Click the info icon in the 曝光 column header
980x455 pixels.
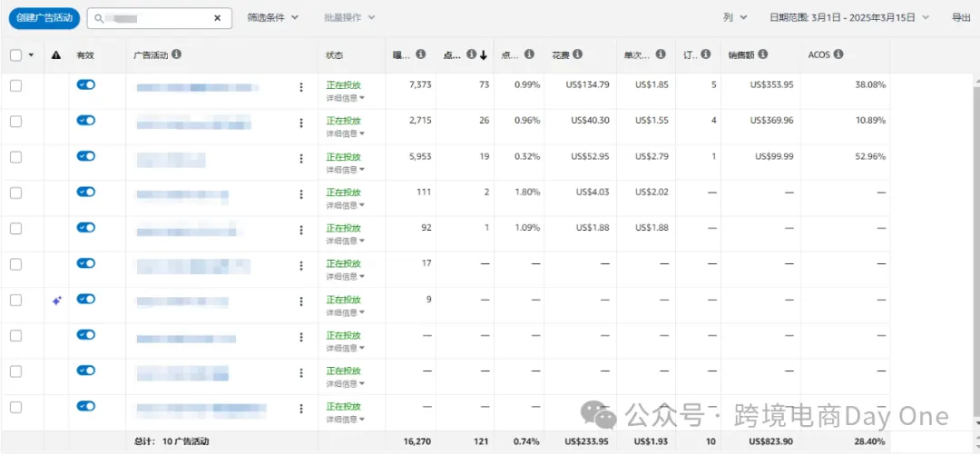(421, 54)
